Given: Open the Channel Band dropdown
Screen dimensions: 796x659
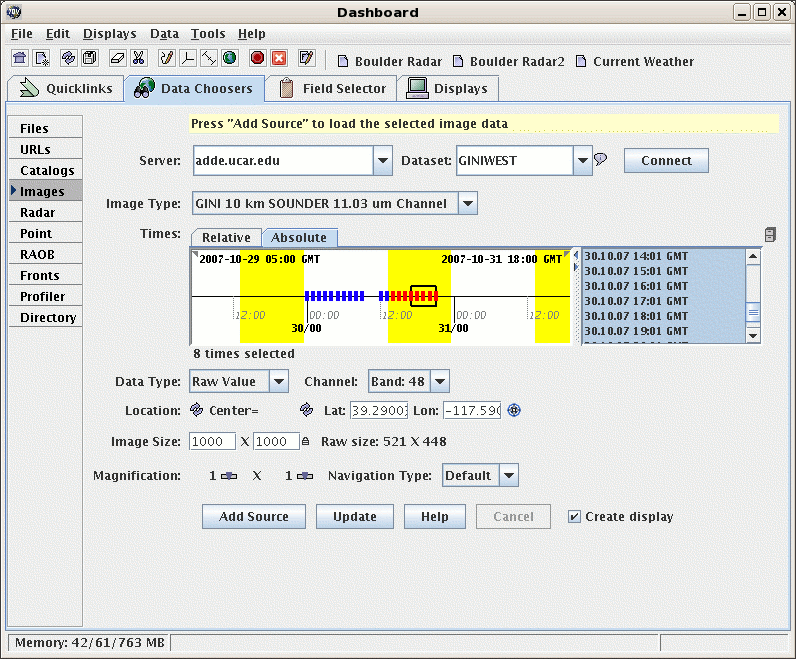Looking at the screenshot, I should tap(439, 381).
